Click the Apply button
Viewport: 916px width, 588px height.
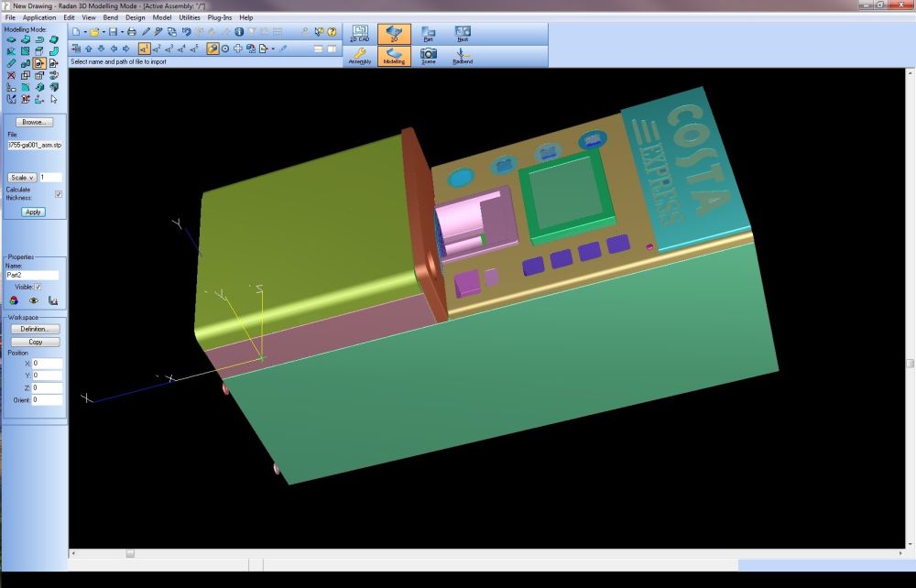(x=34, y=212)
